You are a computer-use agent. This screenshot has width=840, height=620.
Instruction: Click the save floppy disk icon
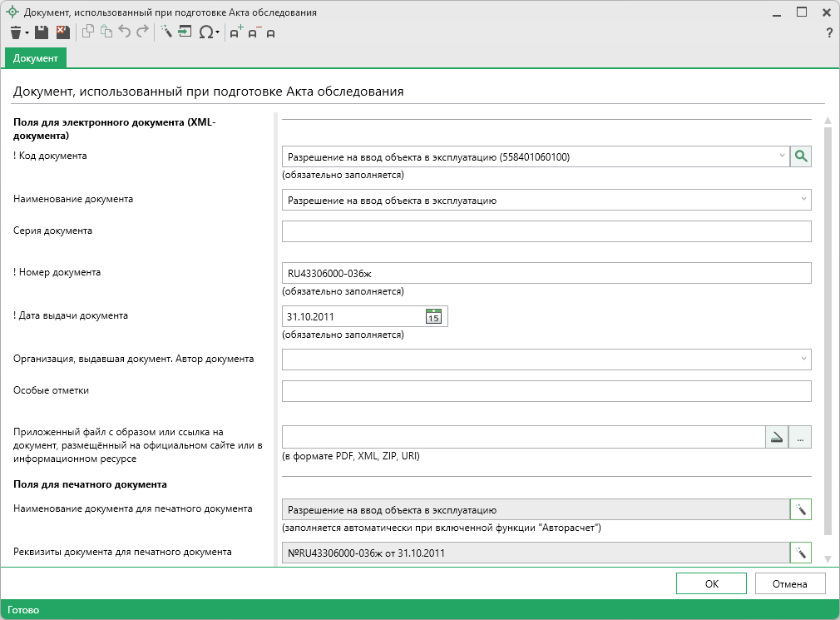[x=41, y=32]
